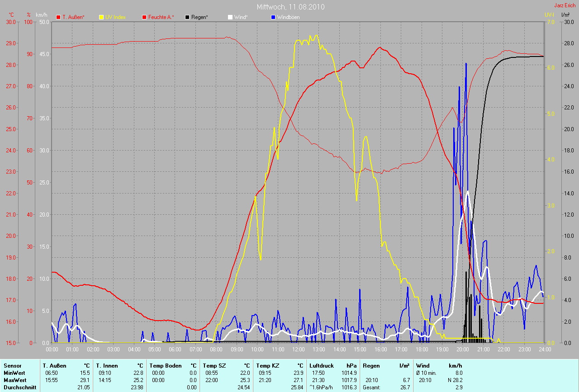579x392 pixels.
Task: Click the Regen column header in table
Action: (x=371, y=365)
